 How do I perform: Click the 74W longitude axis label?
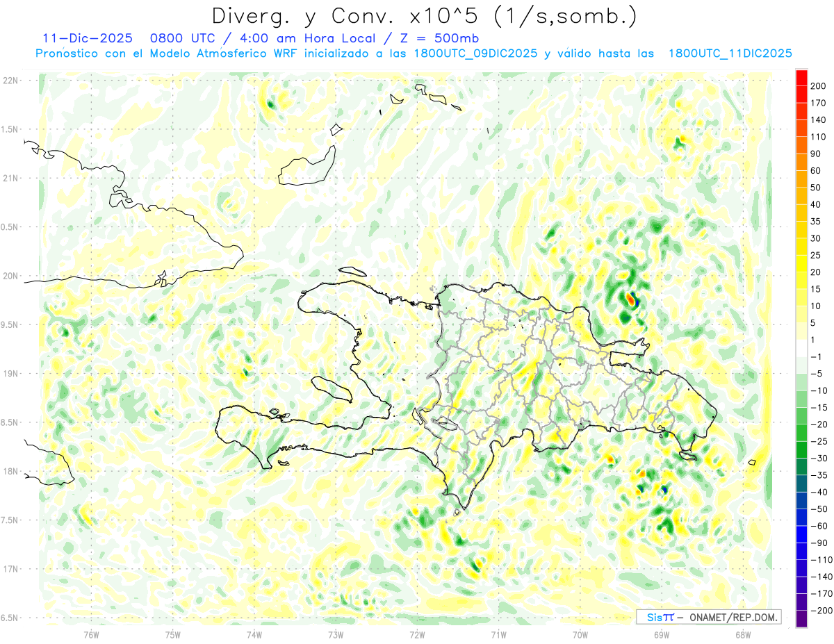(x=254, y=635)
